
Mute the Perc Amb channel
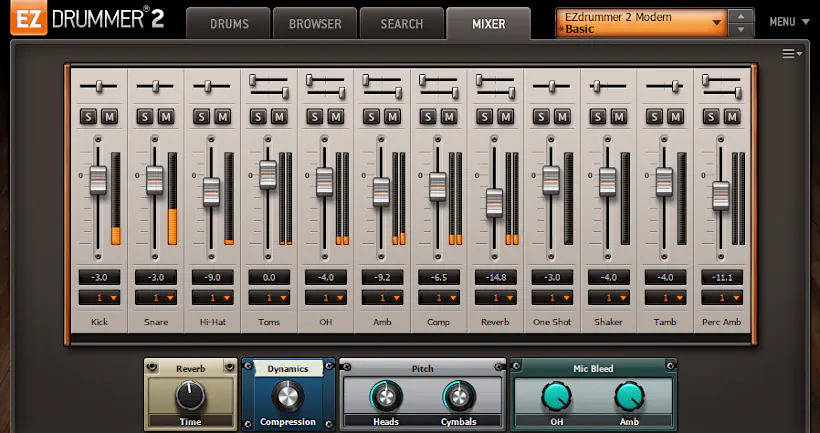pyautogui.click(x=732, y=117)
